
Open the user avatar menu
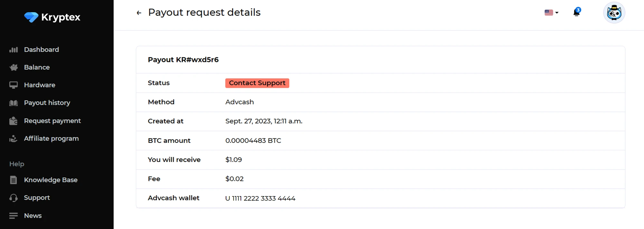pos(614,13)
